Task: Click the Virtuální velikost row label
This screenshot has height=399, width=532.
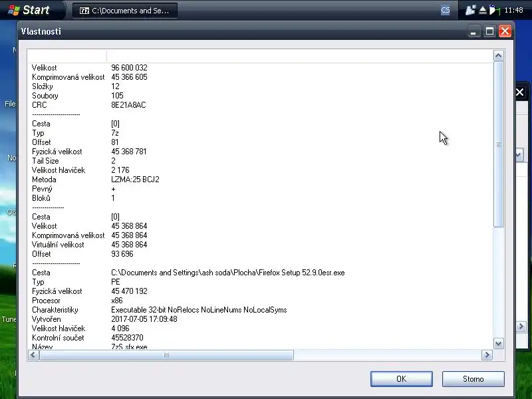Action: tap(58, 245)
